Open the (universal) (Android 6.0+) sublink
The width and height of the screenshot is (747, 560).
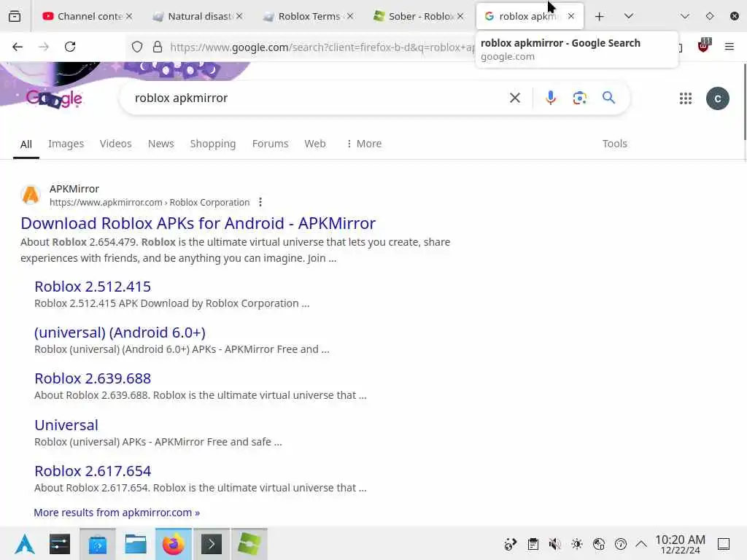(120, 332)
